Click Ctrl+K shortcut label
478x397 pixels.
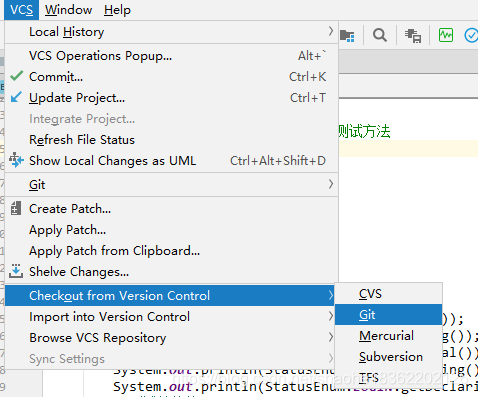point(307,77)
